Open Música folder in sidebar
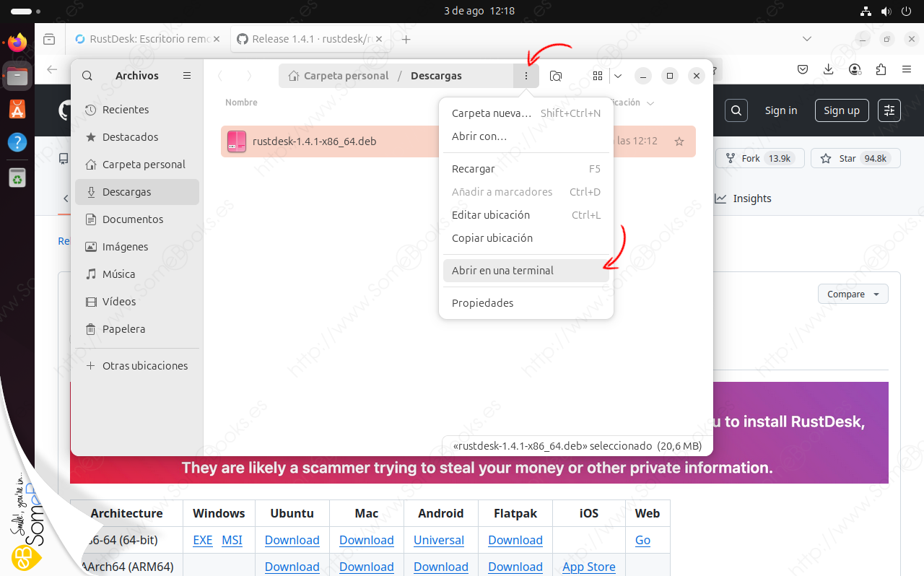This screenshot has width=924, height=576. tap(137, 274)
